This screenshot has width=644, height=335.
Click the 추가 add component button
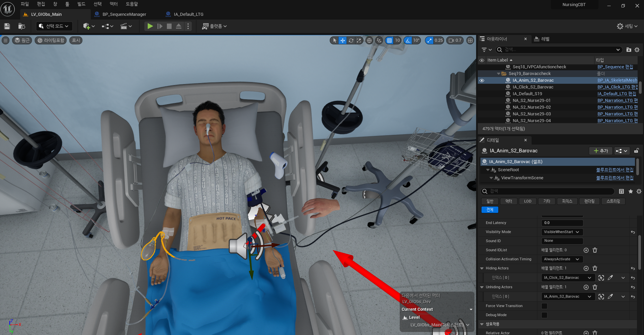coord(601,151)
